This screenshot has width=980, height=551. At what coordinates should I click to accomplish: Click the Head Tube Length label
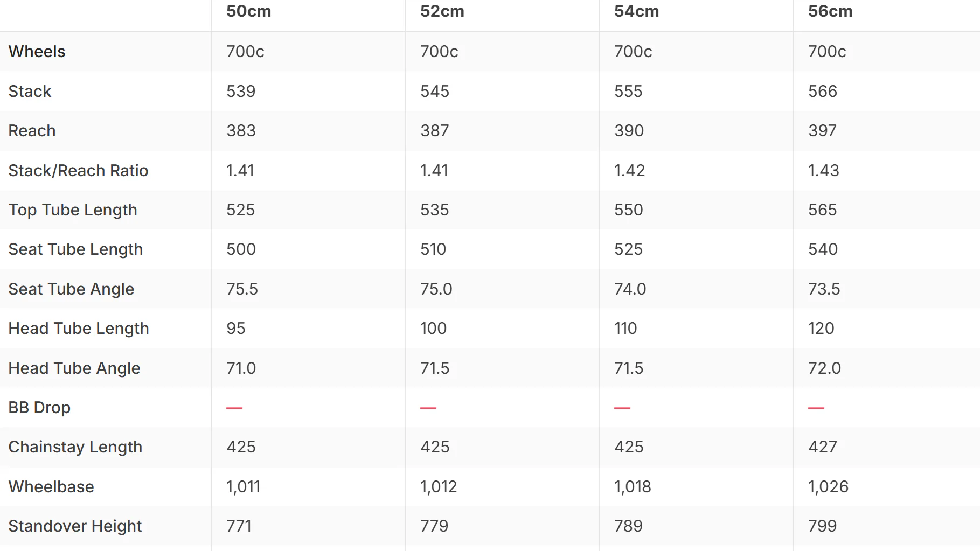pyautogui.click(x=79, y=329)
